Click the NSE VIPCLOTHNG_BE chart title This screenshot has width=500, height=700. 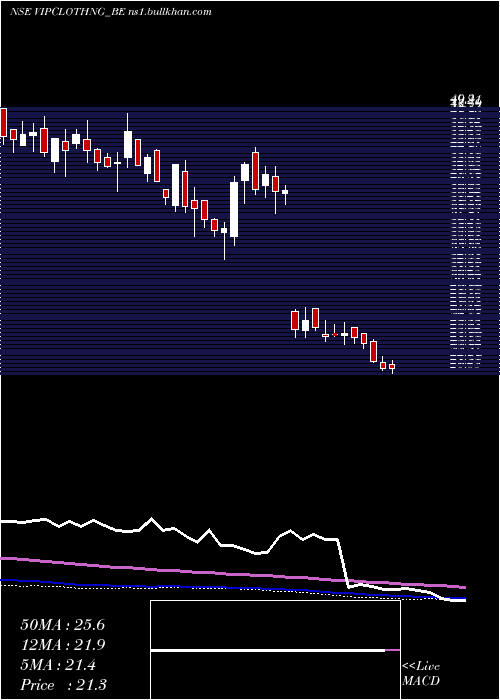pyautogui.click(x=111, y=12)
